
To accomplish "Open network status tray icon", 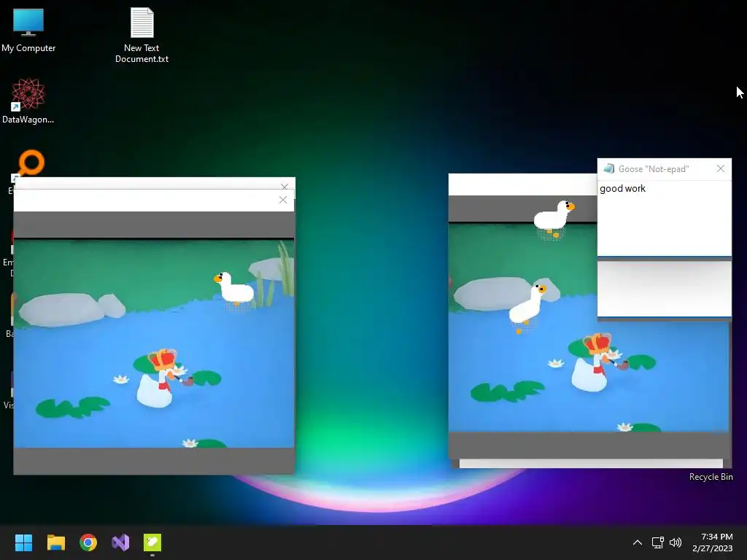I will [x=658, y=542].
